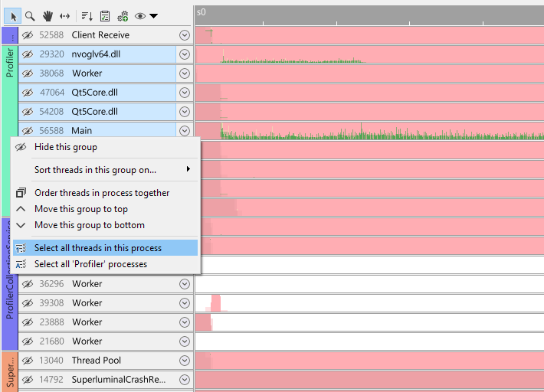Choose the horizontal range measure tool

pyautogui.click(x=64, y=15)
